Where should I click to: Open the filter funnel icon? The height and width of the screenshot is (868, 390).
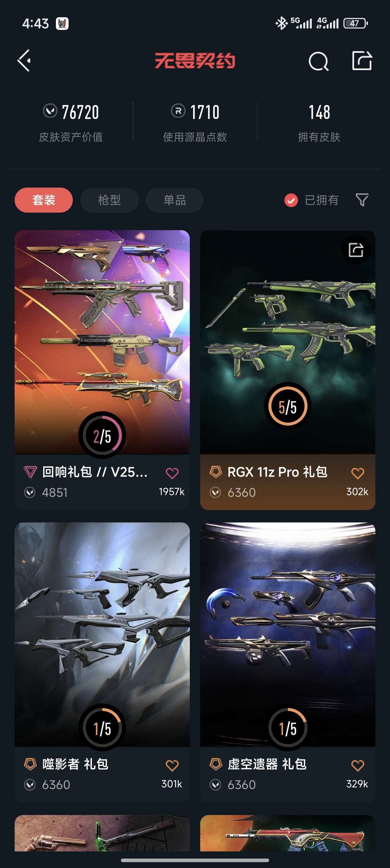point(362,200)
